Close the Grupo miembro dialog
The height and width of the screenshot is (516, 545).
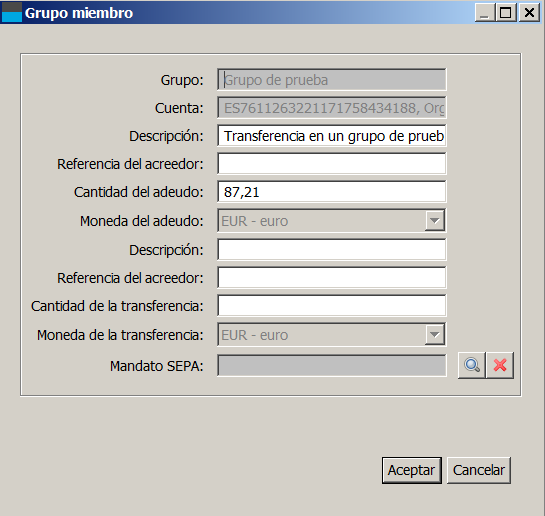pos(529,13)
